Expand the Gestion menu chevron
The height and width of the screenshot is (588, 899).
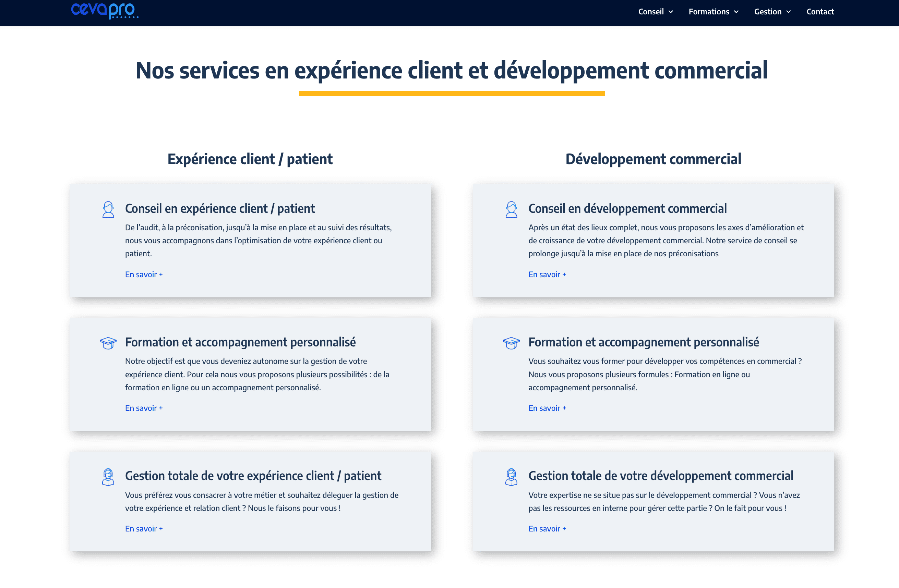(x=788, y=12)
